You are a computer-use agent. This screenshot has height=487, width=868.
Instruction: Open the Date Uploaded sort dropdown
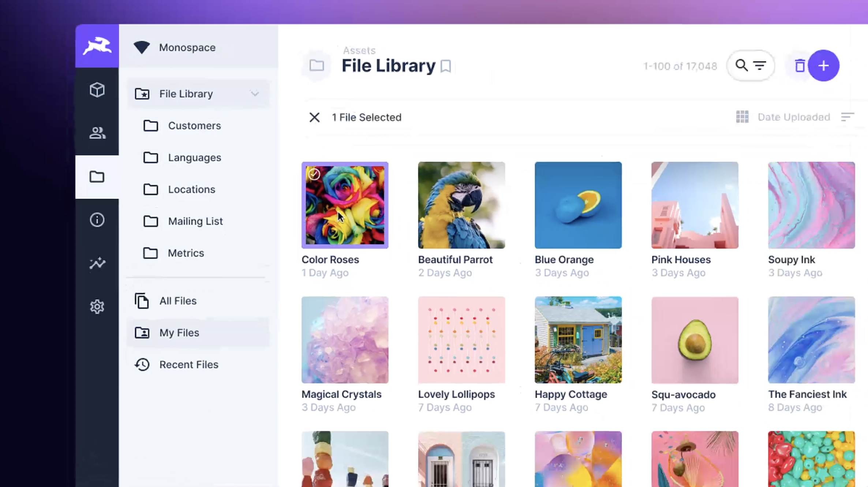[x=793, y=117]
